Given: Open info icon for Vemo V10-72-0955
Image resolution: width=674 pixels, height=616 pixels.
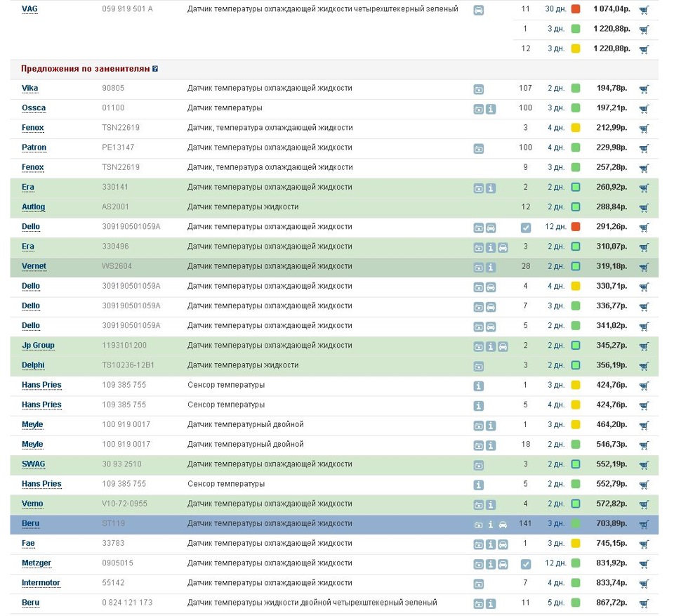Looking at the screenshot, I should pos(491,505).
